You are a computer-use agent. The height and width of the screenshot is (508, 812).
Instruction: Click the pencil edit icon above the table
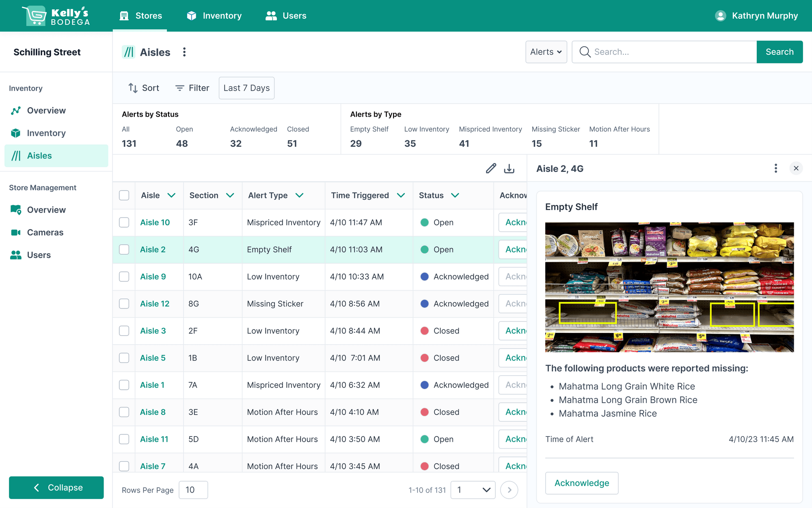coord(491,168)
